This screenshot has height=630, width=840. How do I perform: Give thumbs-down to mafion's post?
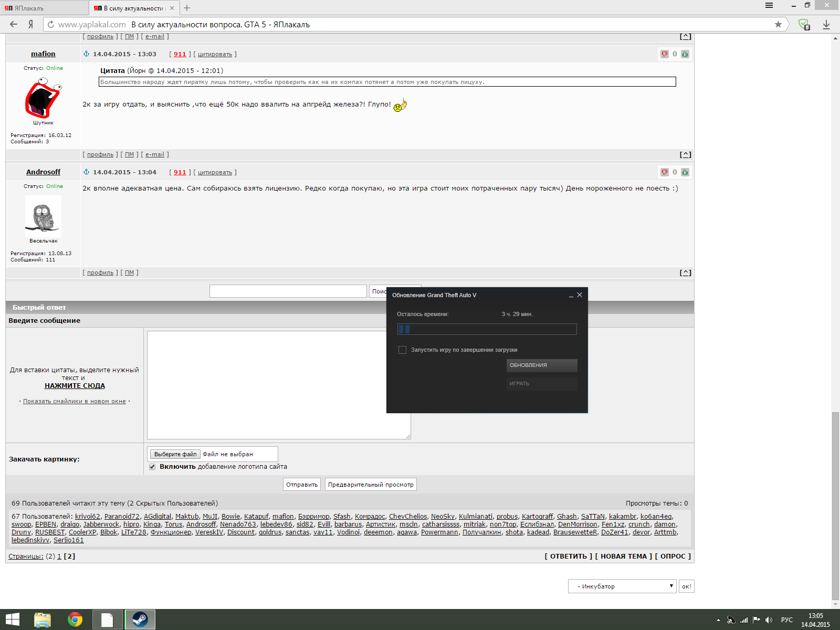point(665,54)
